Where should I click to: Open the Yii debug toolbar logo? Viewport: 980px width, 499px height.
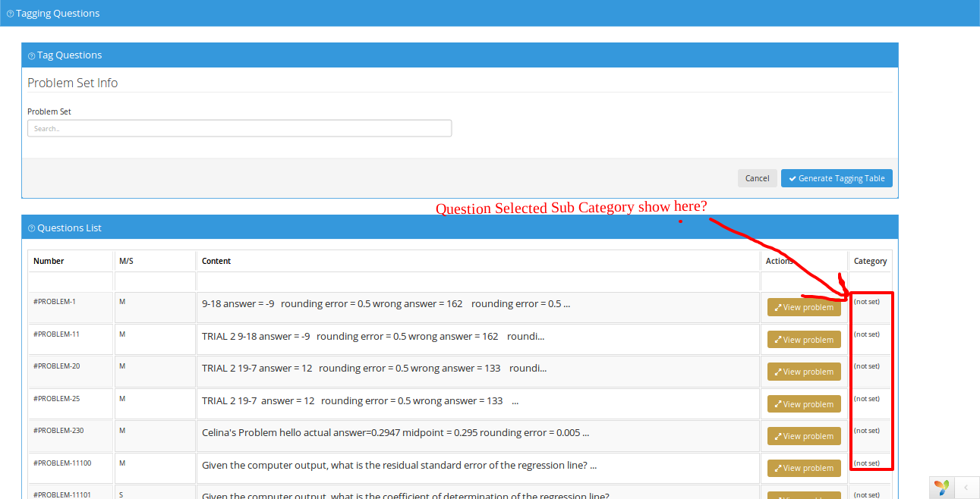click(x=941, y=487)
